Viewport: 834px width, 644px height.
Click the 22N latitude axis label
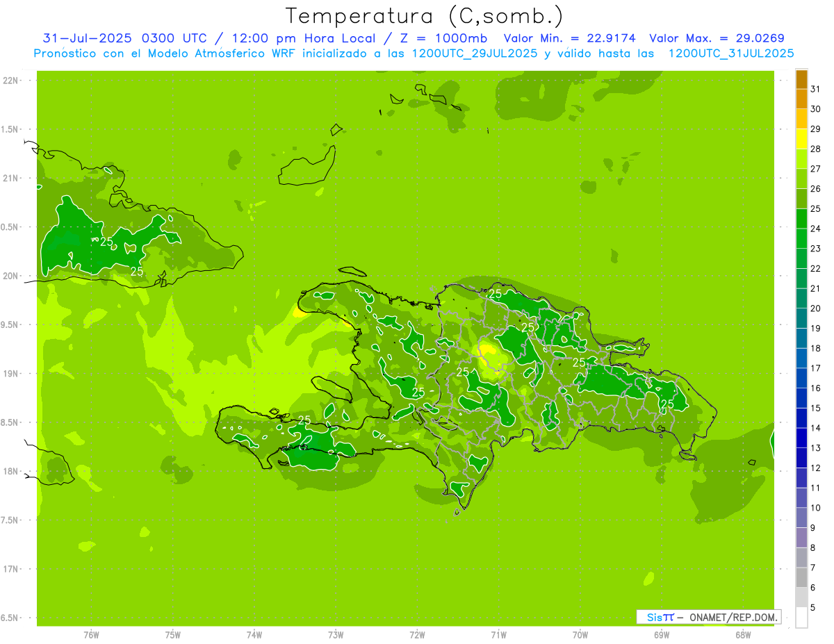click(x=11, y=81)
